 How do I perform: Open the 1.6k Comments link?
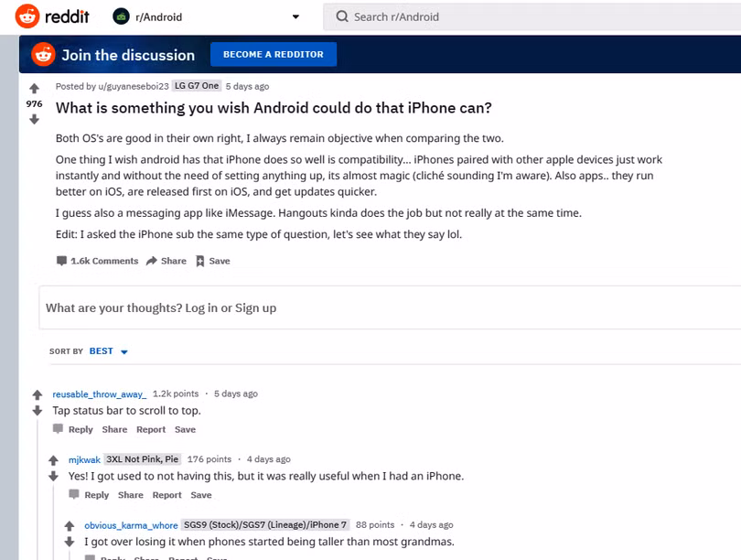[x=97, y=261]
